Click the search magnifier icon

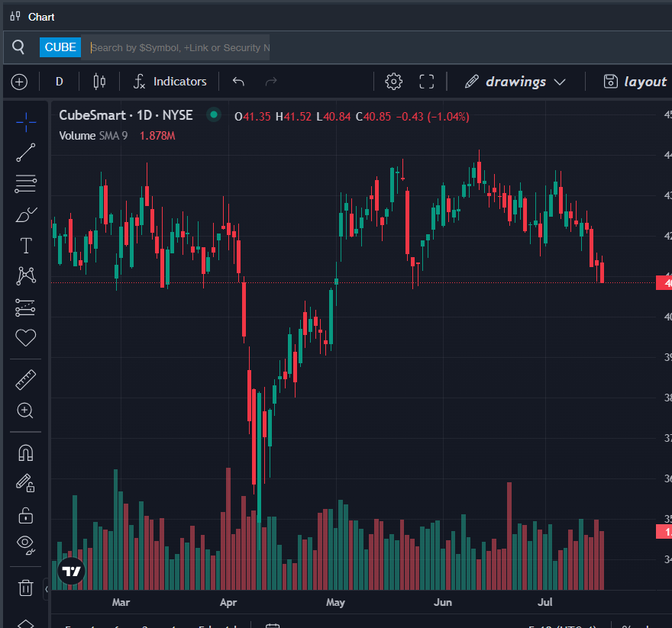[18, 47]
